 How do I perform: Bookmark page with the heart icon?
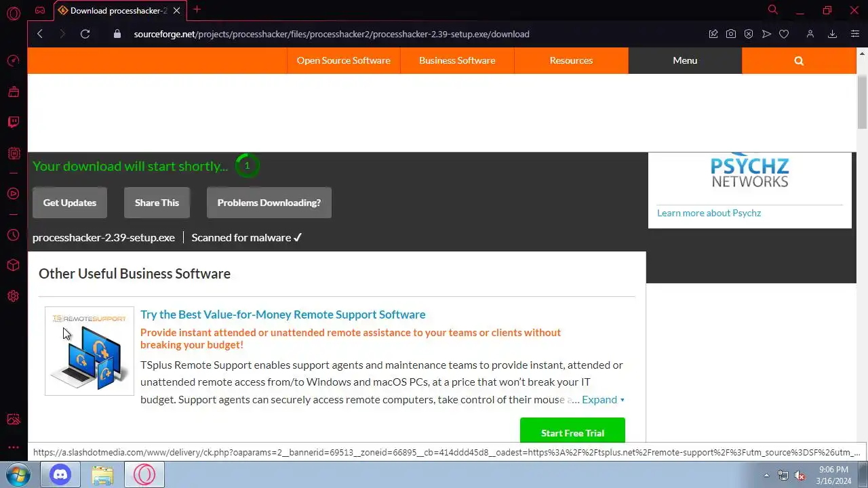[x=784, y=34]
